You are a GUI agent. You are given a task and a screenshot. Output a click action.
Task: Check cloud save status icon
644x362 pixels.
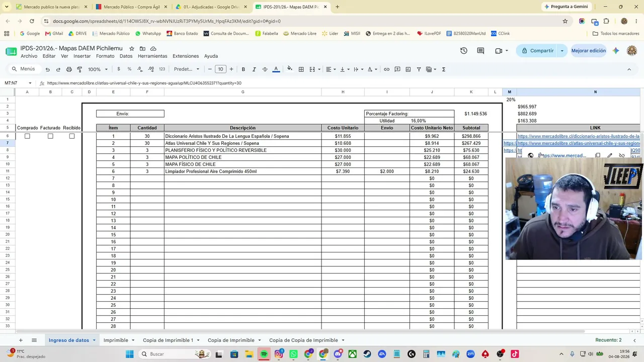tap(153, 48)
